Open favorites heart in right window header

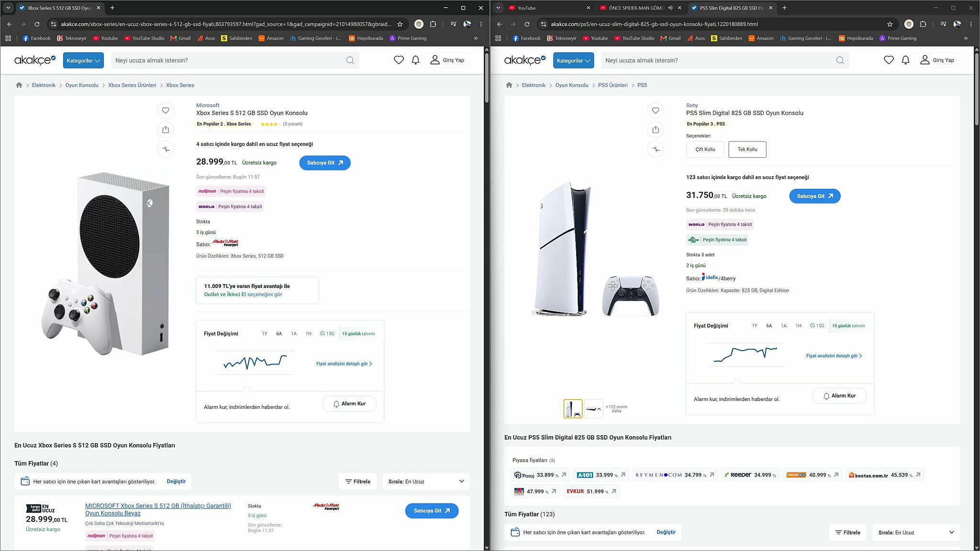click(x=889, y=60)
